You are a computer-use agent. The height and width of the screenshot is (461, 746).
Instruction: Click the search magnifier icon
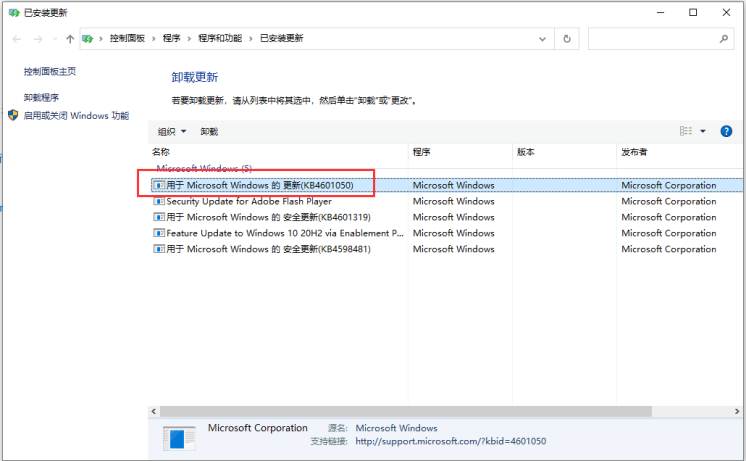724,39
